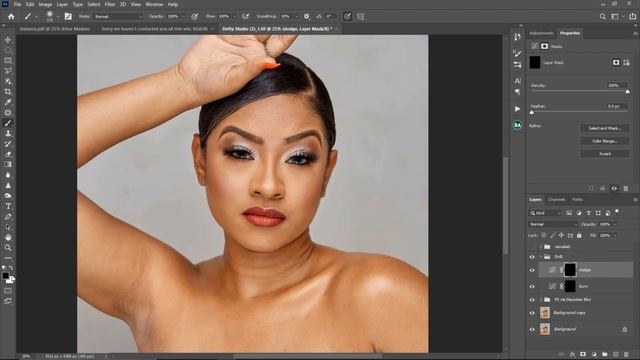The image size is (640, 360).
Task: Select the Horizontal Type tool
Action: (8, 206)
